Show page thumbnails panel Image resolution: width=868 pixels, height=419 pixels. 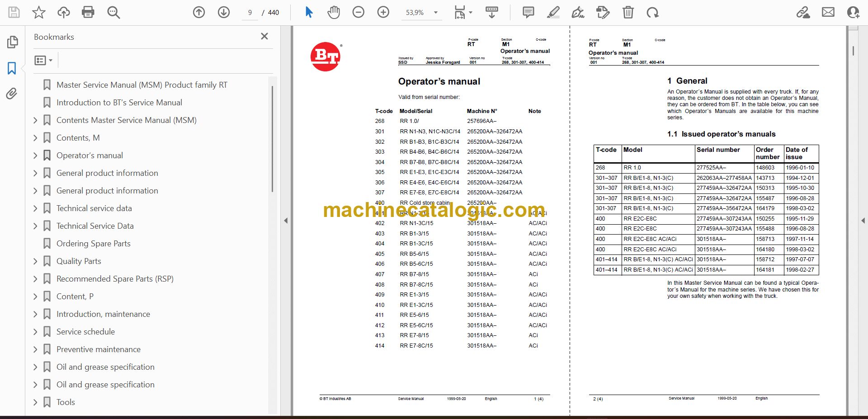pos(12,42)
